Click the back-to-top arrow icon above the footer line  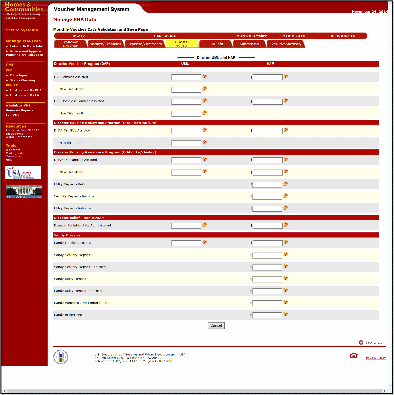pos(361,342)
